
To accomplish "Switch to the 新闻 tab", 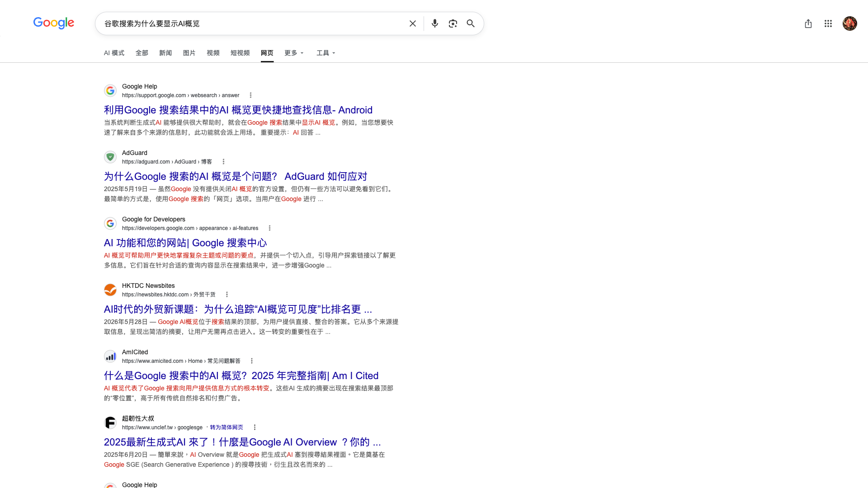I will [165, 53].
